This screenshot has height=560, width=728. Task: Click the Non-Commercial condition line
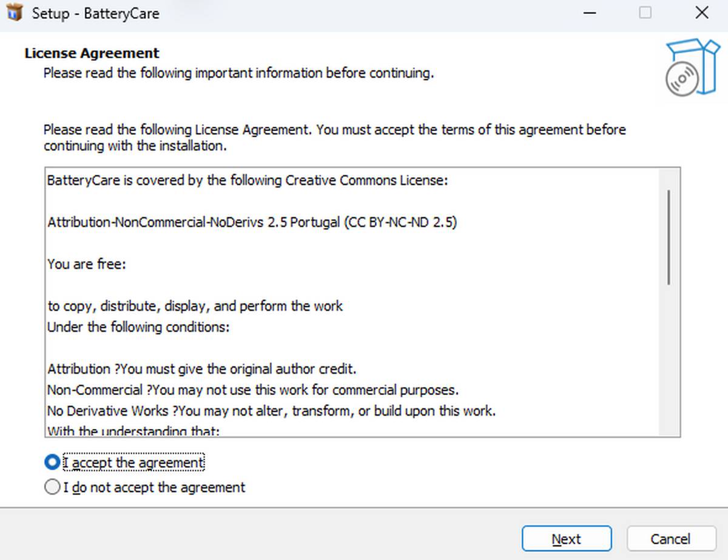tap(253, 390)
